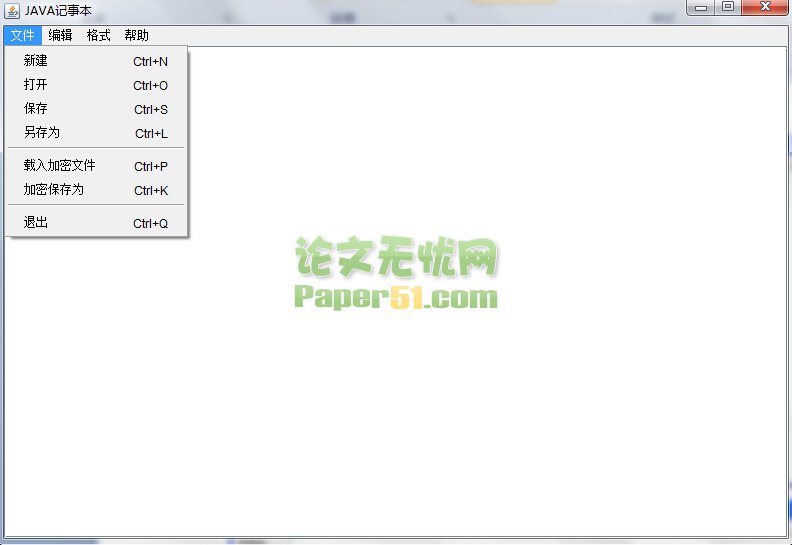Click the Java icon in title bar
This screenshot has width=792, height=545.
12,11
